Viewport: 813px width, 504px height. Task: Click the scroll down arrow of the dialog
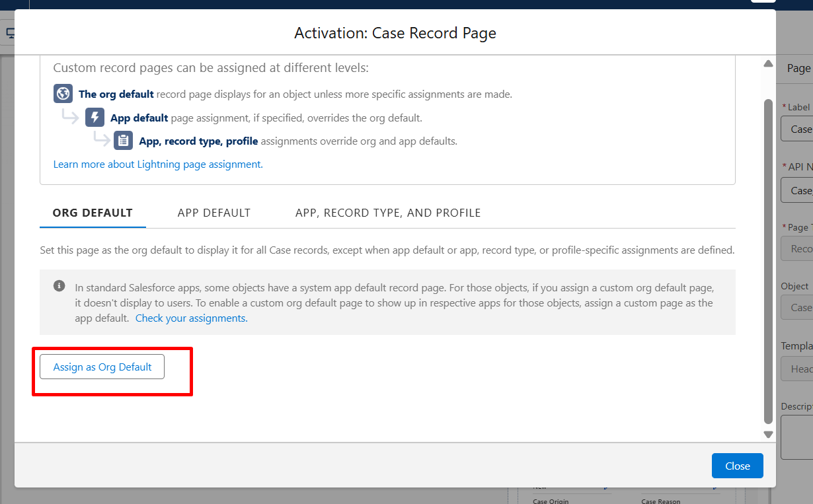pos(768,434)
